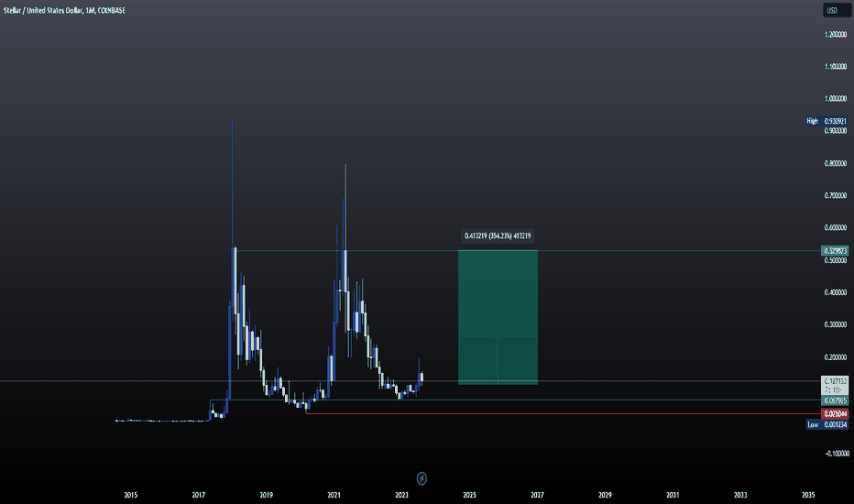The height and width of the screenshot is (504, 854).
Task: Click the lightning bolt go-to-realtime icon
Action: [x=422, y=478]
